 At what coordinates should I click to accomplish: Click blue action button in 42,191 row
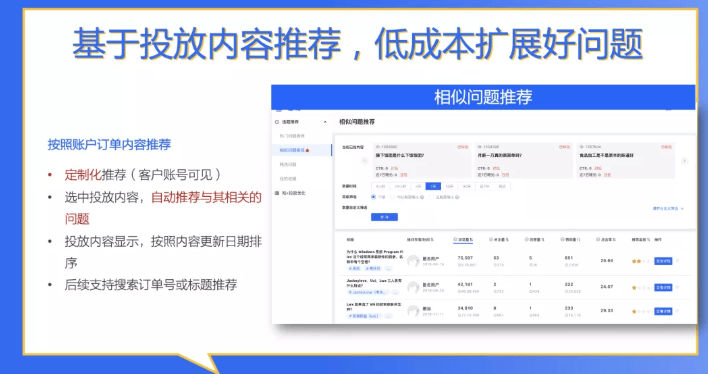[663, 287]
